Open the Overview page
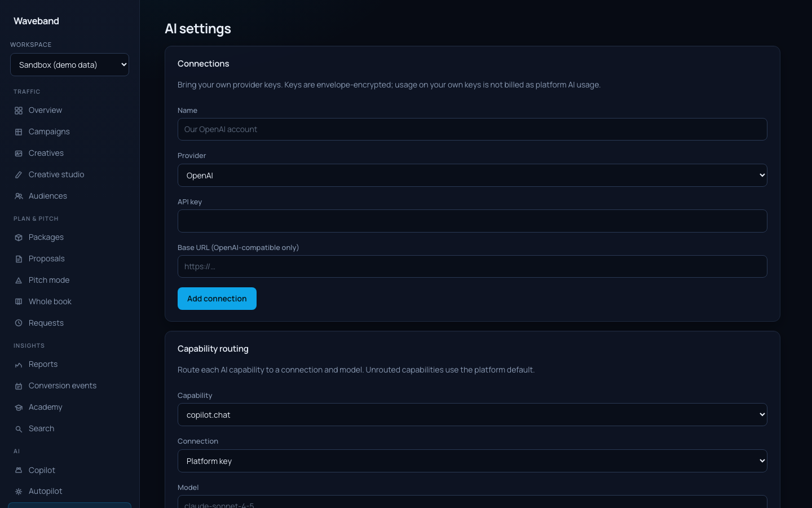The height and width of the screenshot is (508, 812). click(x=69, y=110)
